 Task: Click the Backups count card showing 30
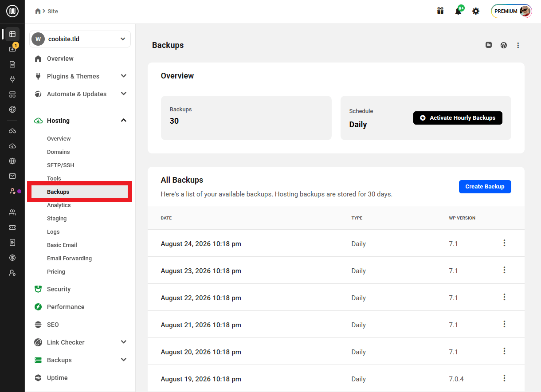point(246,118)
